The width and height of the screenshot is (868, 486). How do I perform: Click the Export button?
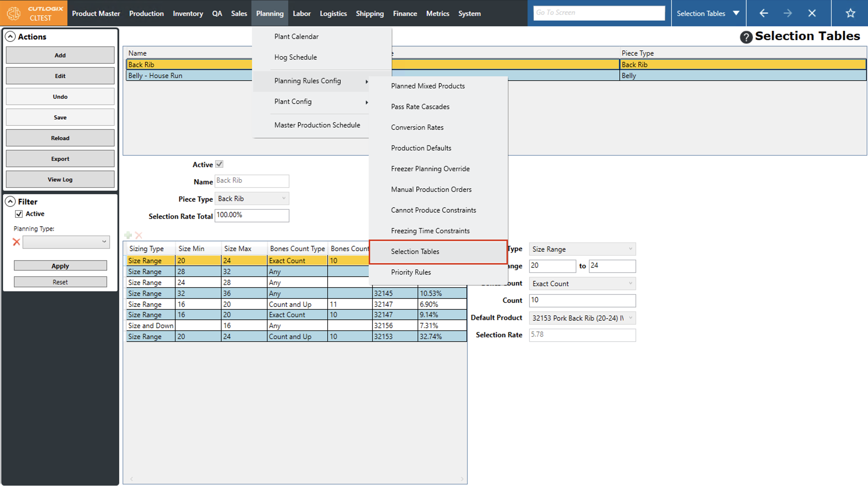(60, 159)
